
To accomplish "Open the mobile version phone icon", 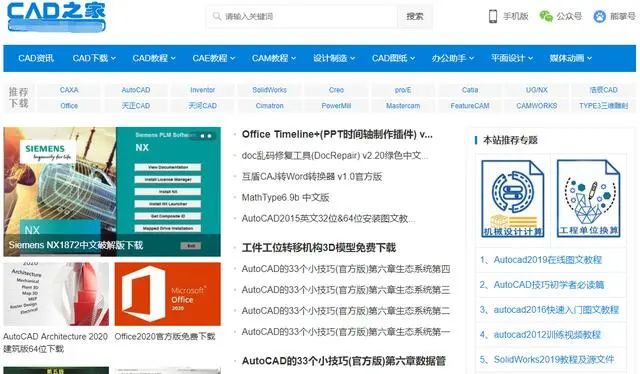I will click(493, 16).
